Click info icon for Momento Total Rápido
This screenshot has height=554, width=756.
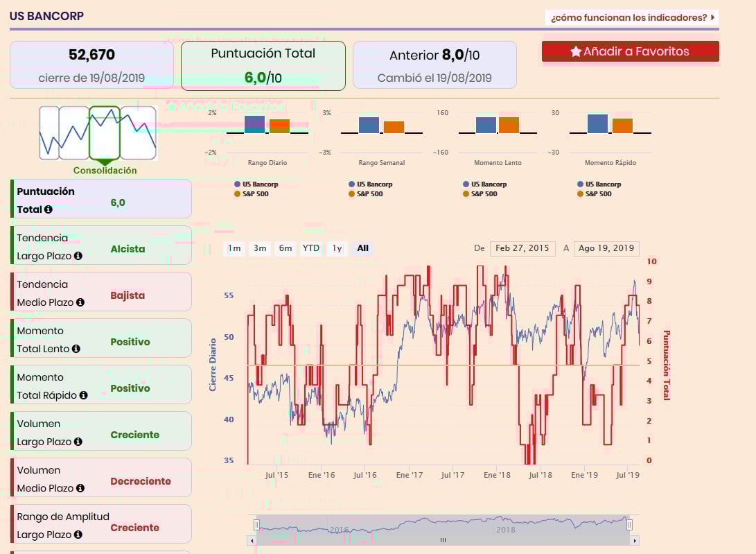(83, 395)
